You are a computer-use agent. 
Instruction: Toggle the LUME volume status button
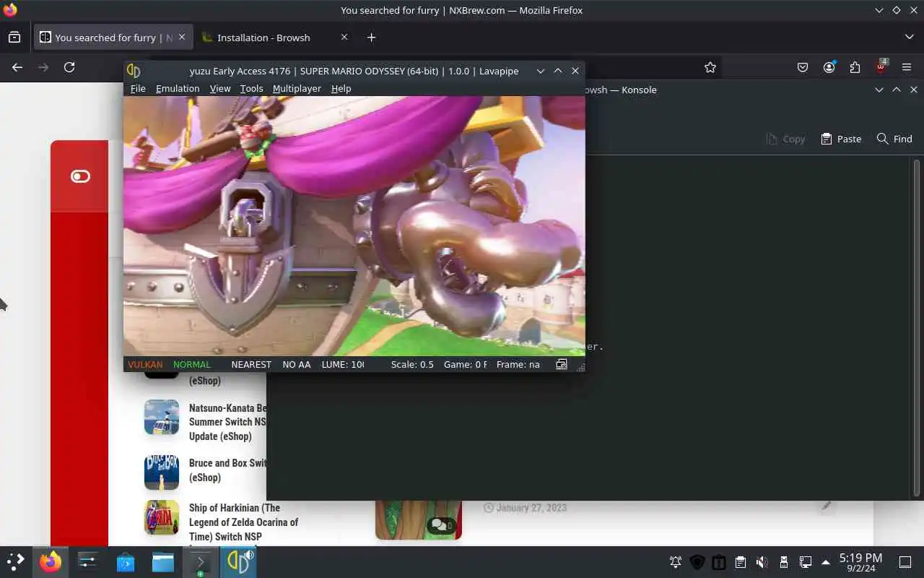point(343,364)
